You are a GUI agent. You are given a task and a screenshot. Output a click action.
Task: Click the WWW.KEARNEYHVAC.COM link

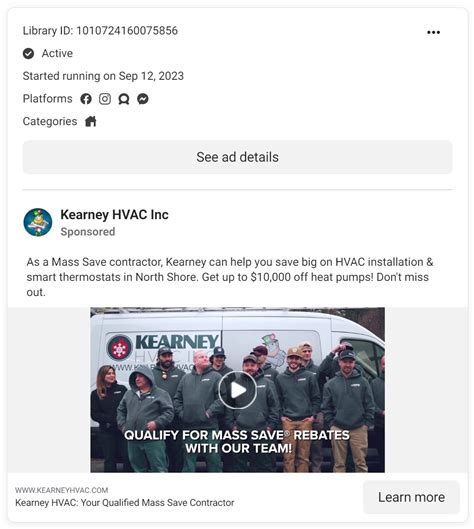coord(62,490)
